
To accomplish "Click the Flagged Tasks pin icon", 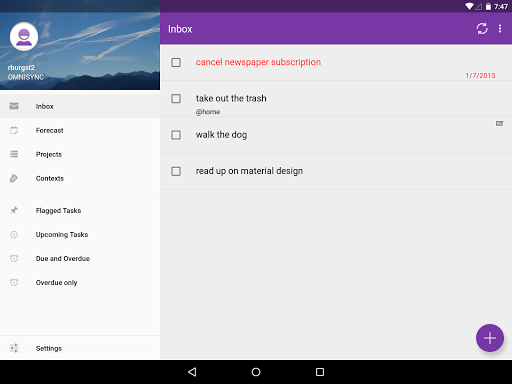I will [x=14, y=210].
